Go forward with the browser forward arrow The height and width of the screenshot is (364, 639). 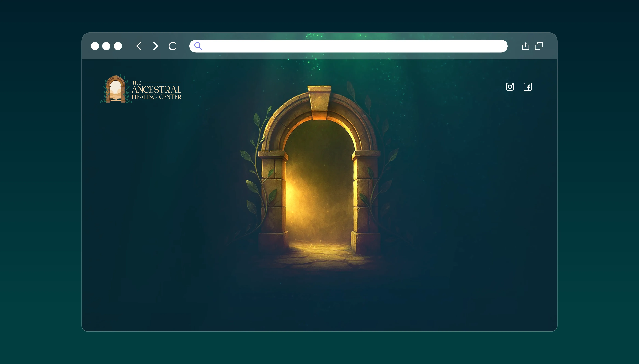point(155,46)
